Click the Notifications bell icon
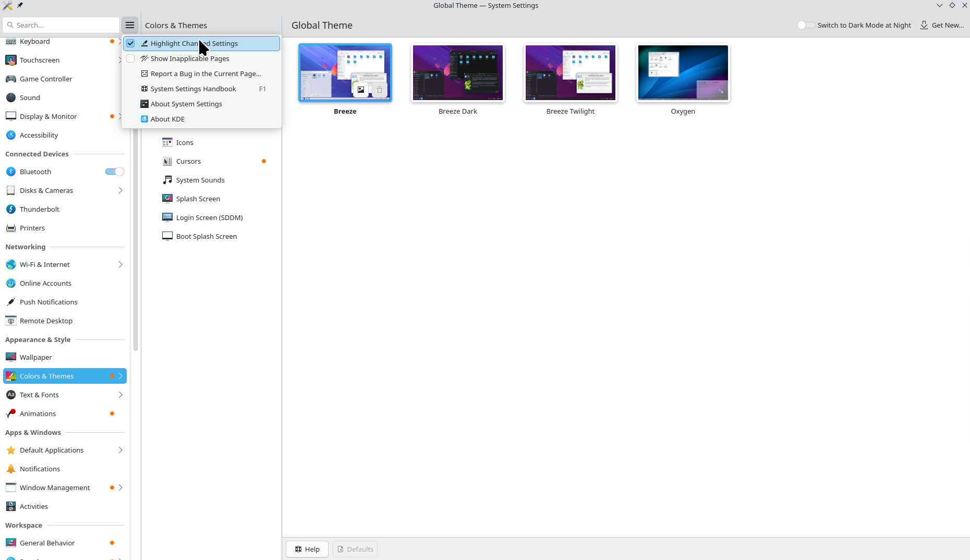 tap(11, 469)
